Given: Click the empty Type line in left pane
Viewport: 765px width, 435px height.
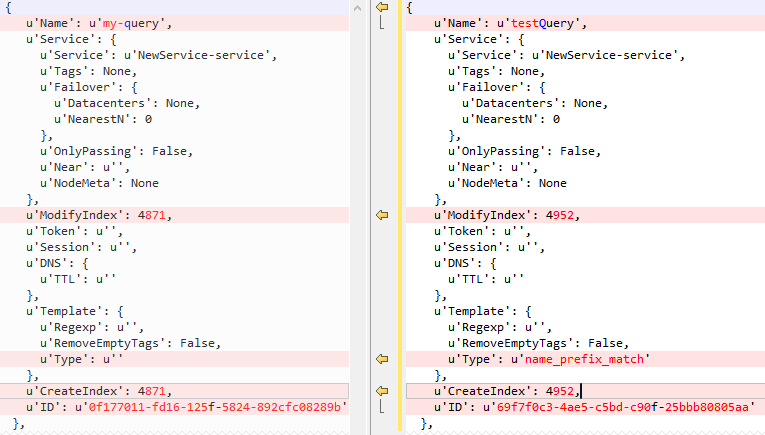Looking at the screenshot, I should [174, 359].
